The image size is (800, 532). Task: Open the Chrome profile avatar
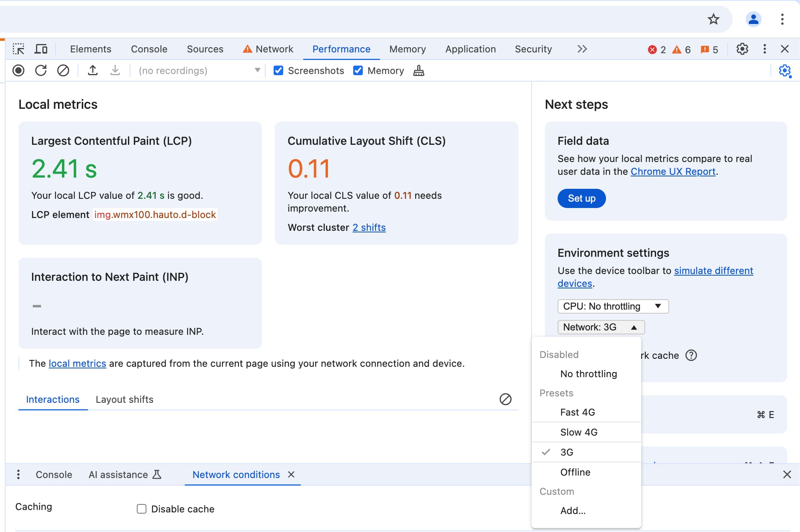pos(753,19)
